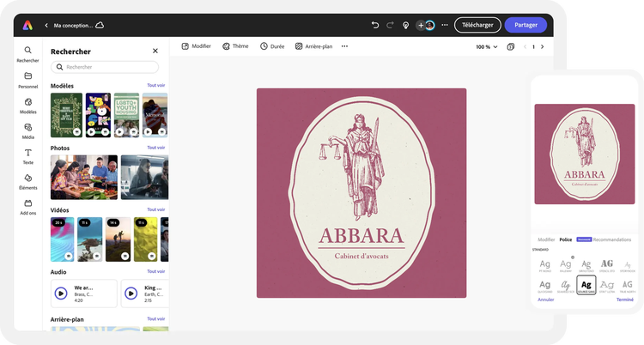This screenshot has width=644, height=345.
Task: Open the Add ons sidebar section
Action: pyautogui.click(x=28, y=207)
